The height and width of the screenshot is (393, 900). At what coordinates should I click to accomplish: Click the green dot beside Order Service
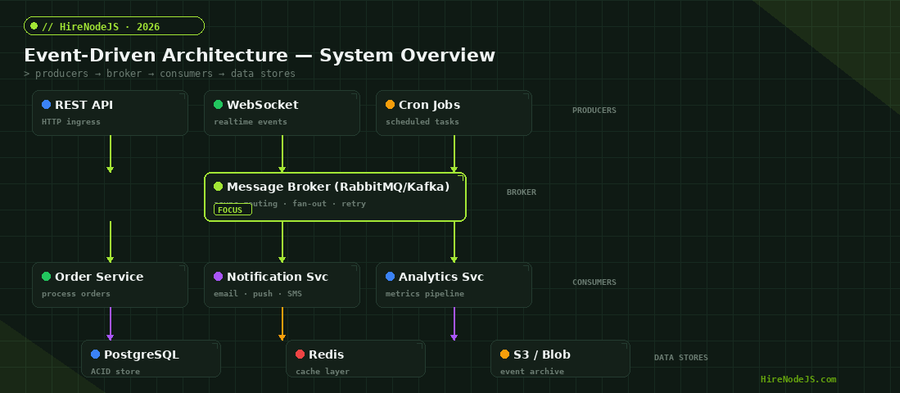coord(46,277)
